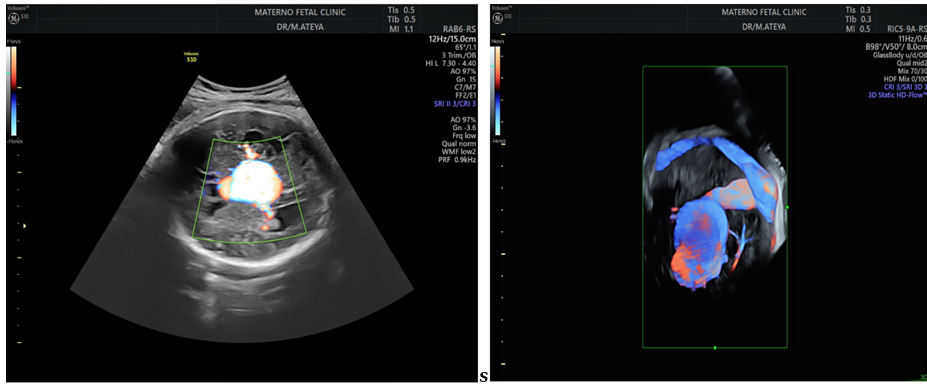This screenshot has width=927, height=389.
Task: Click the '12Hz/15.0cm' value
Action: pos(453,38)
